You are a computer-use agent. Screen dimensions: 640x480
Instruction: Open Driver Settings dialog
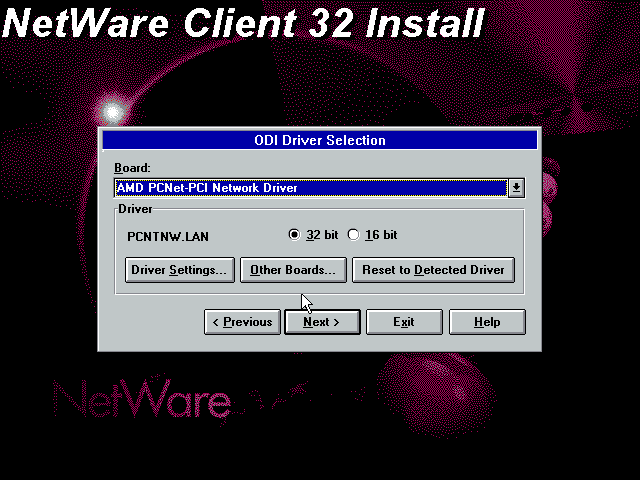click(180, 270)
